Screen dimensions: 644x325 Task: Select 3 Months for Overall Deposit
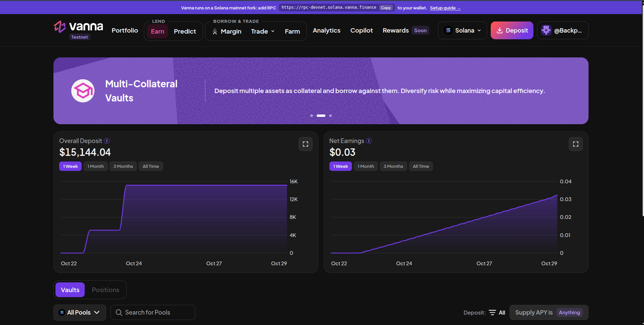point(123,166)
